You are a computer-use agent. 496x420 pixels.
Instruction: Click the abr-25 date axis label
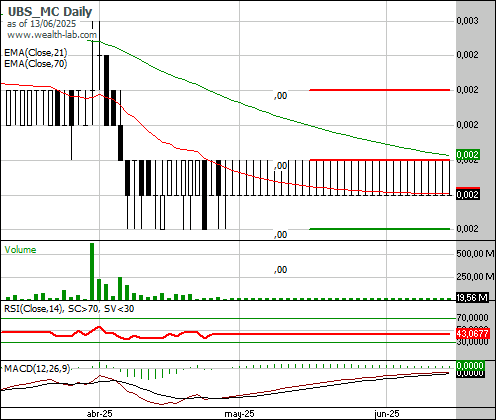(99, 414)
